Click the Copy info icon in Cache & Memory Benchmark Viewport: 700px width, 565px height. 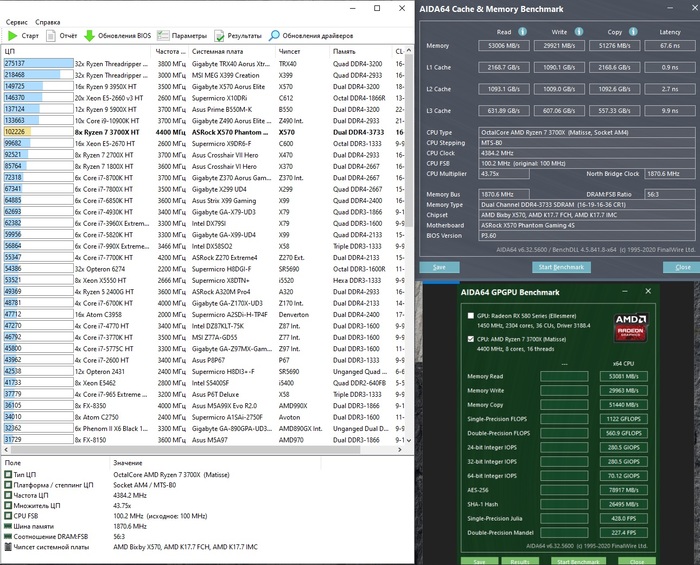click(x=633, y=32)
